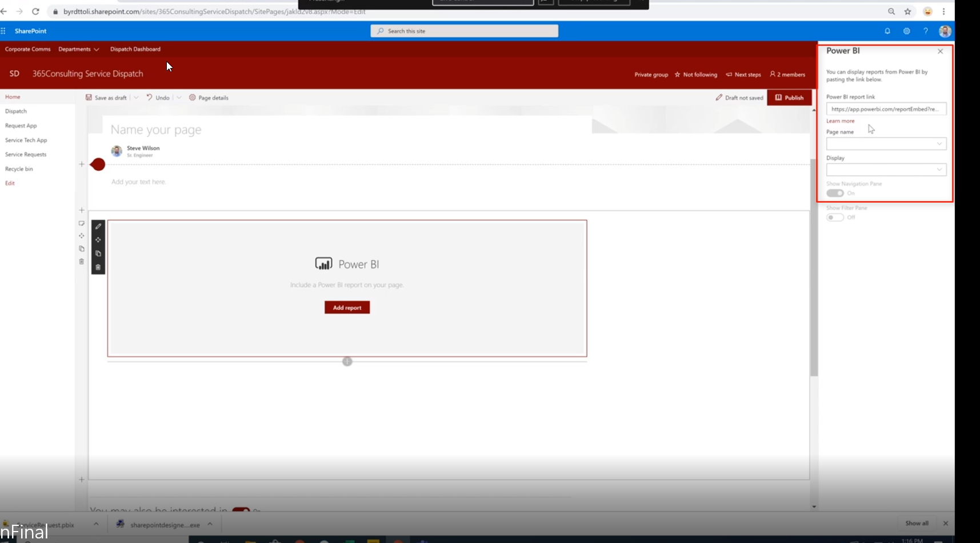Screen dimensions: 980x543
Task: Click the browser address bar URL
Action: (214, 11)
